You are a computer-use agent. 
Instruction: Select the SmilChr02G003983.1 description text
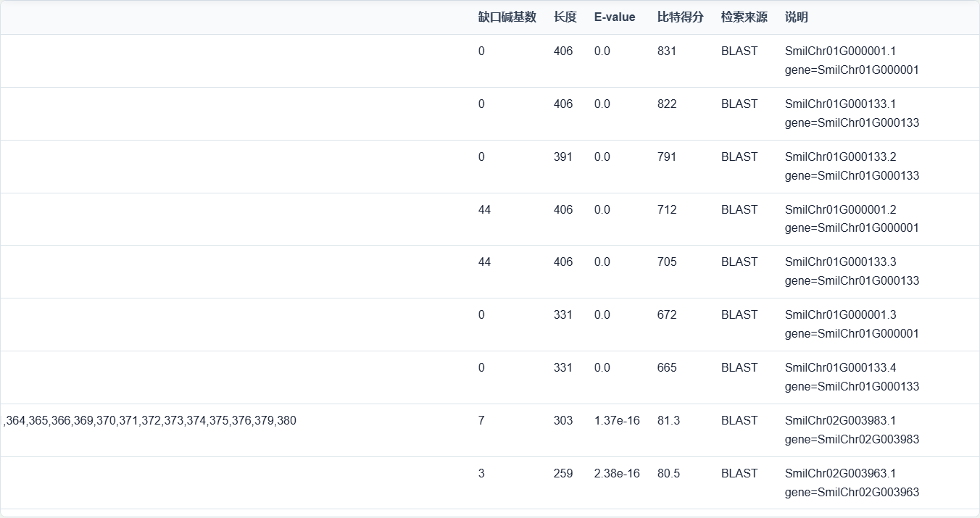[x=852, y=430]
